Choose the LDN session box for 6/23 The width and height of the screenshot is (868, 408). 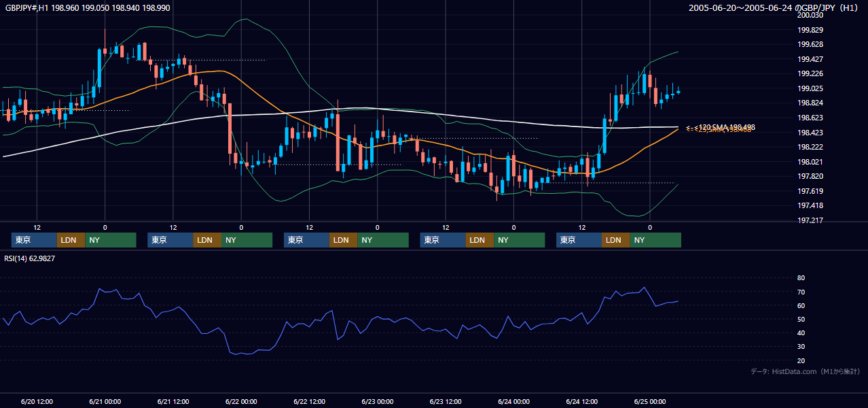(480, 240)
